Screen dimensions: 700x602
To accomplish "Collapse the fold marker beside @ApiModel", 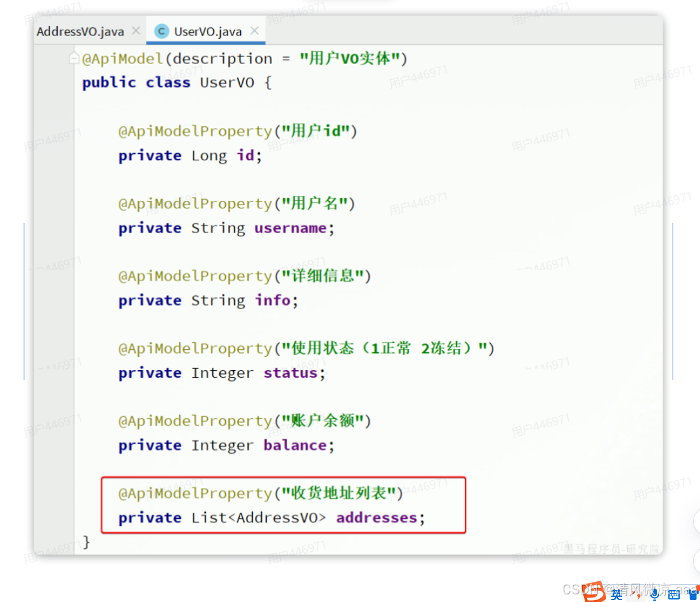I will point(74,58).
